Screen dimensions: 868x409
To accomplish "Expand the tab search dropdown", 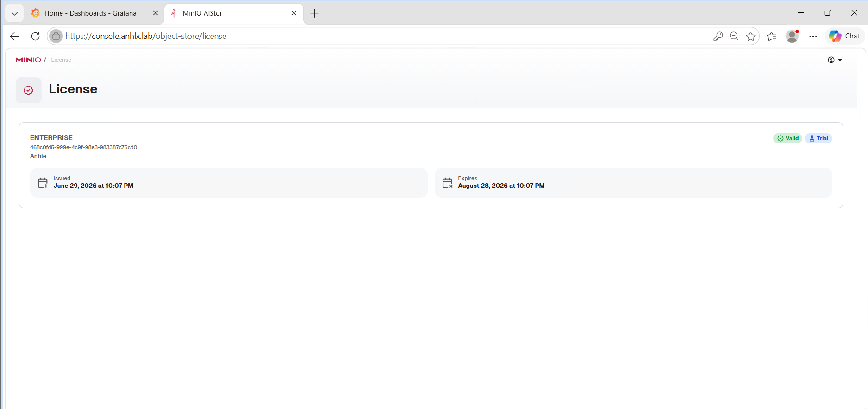I will coord(14,13).
